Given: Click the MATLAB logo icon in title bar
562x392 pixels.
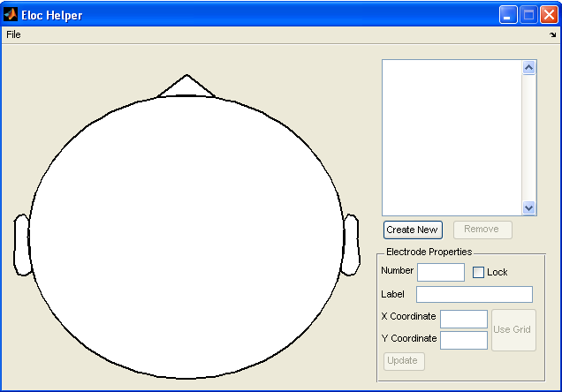Looking at the screenshot, I should (x=11, y=15).
